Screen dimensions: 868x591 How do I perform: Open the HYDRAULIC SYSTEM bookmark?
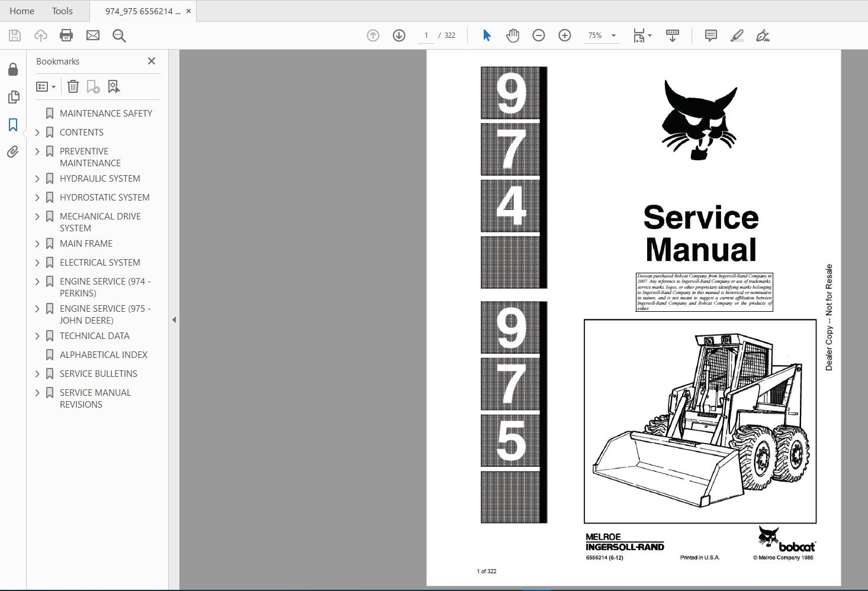100,179
